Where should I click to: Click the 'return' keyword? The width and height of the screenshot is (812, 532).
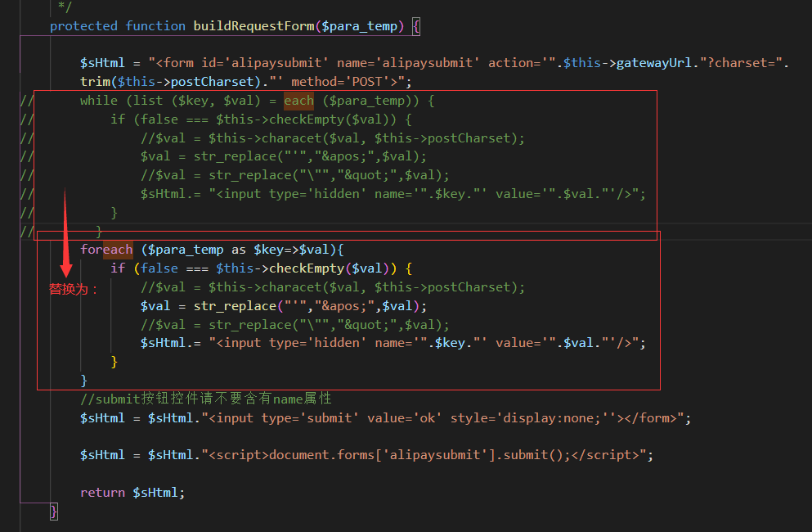(102, 492)
